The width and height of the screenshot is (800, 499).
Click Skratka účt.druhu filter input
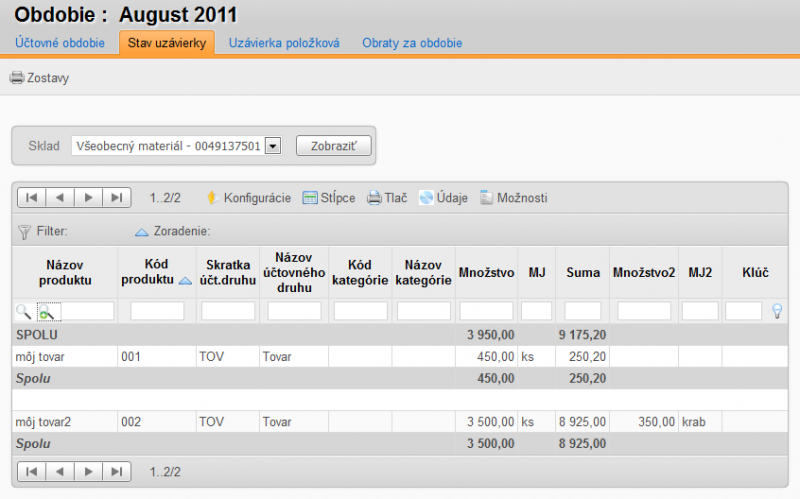[228, 311]
